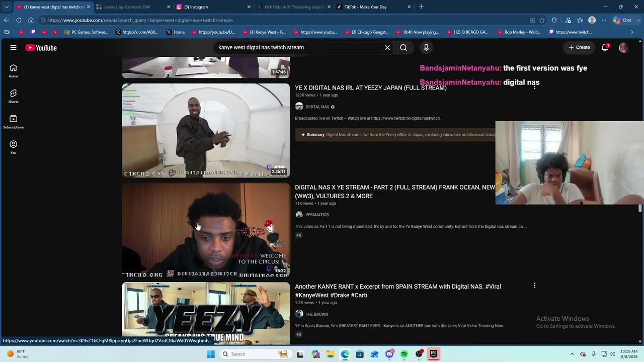This screenshot has height=362, width=644.
Task: Open the browser profile icon
Action: pos(592,20)
